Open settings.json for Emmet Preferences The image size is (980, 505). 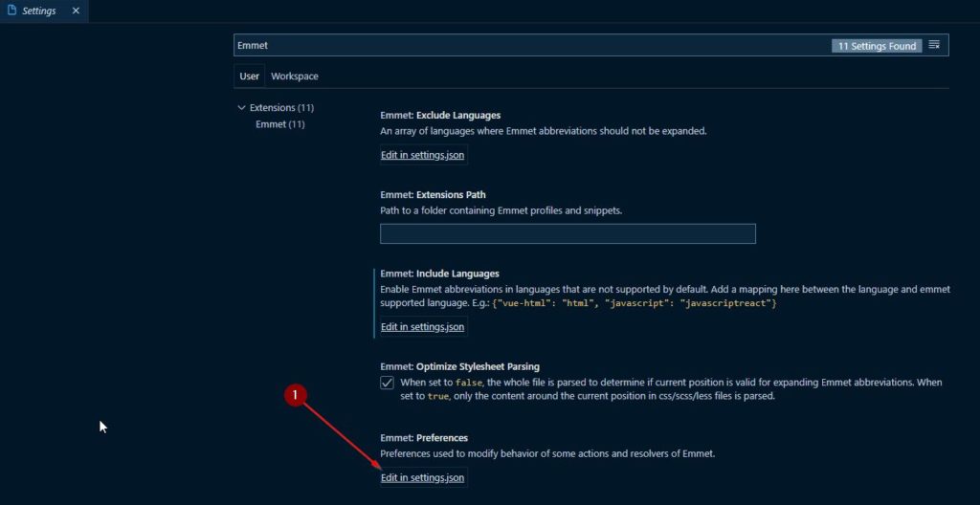tap(422, 478)
